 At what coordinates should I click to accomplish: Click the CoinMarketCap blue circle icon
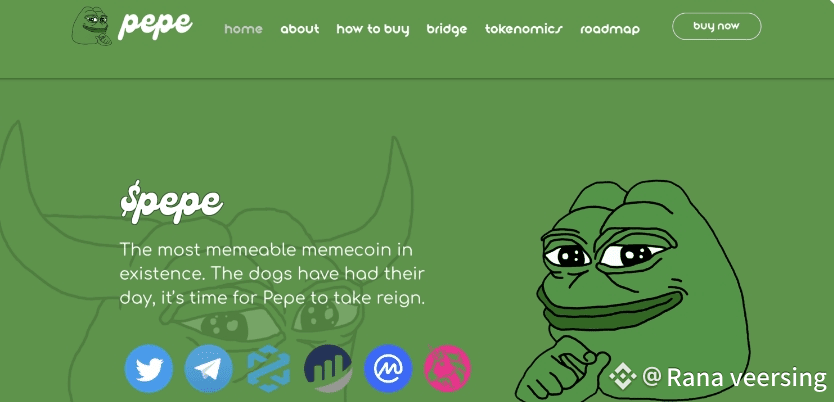388,368
